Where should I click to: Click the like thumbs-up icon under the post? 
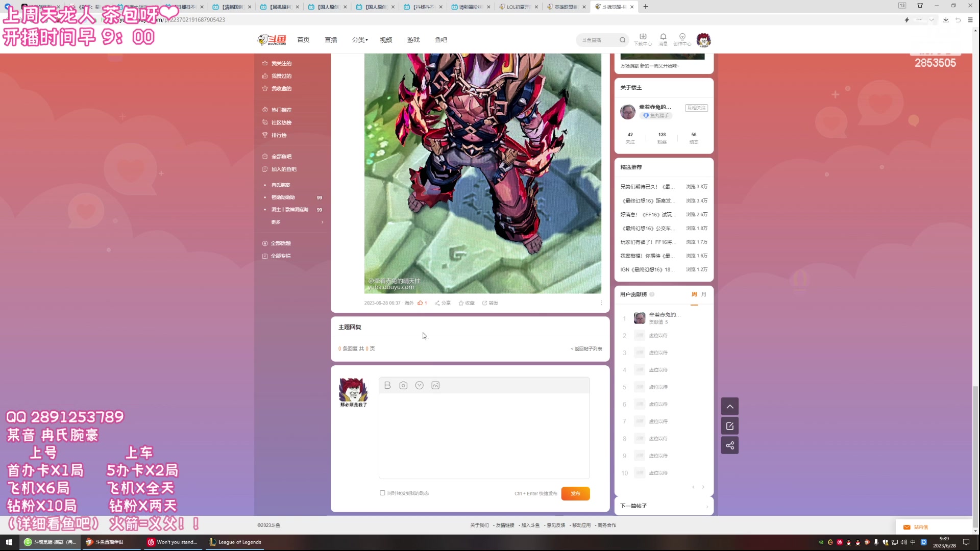point(420,303)
